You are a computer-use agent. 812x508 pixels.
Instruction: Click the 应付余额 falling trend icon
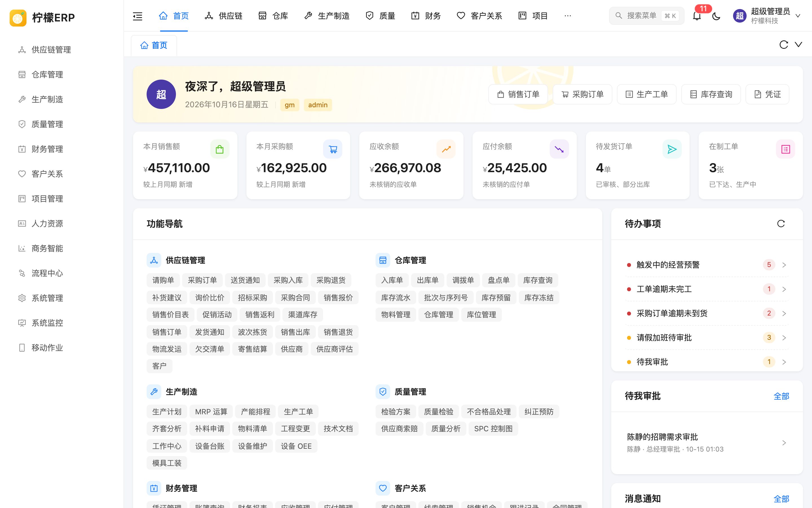tap(559, 149)
